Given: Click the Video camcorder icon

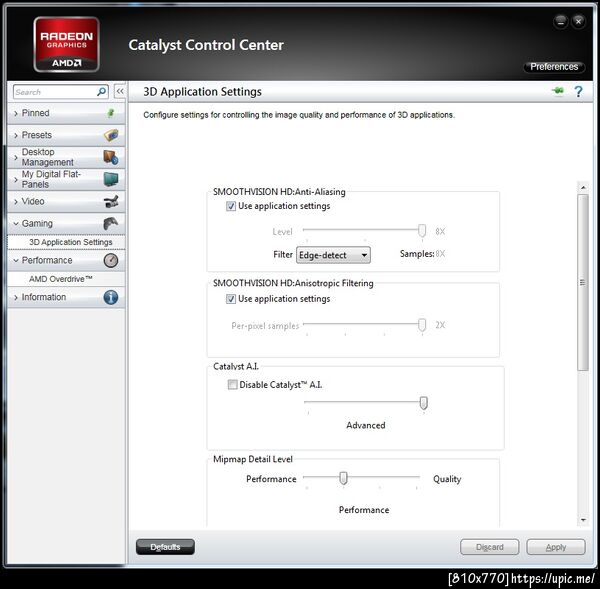Looking at the screenshot, I should 111,201.
